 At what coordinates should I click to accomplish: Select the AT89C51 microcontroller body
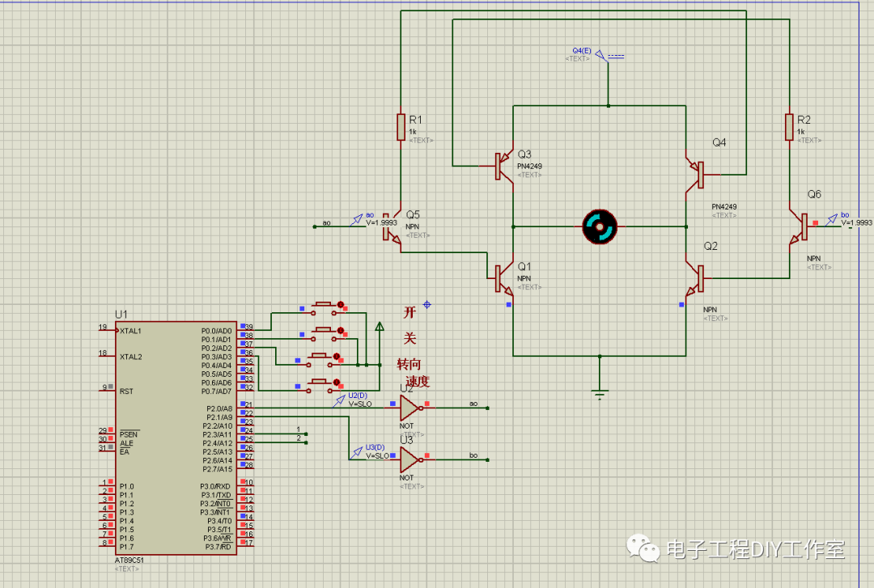point(176,438)
